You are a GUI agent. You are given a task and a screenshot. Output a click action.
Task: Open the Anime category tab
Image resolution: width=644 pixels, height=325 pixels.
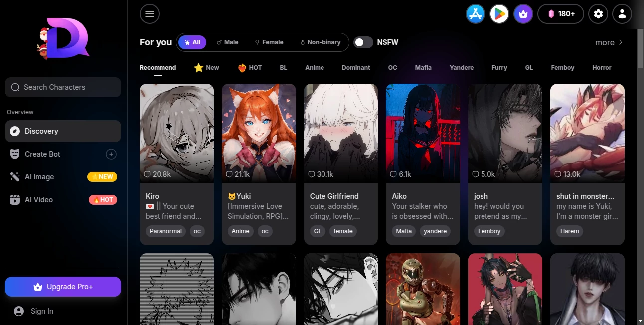coord(315,67)
